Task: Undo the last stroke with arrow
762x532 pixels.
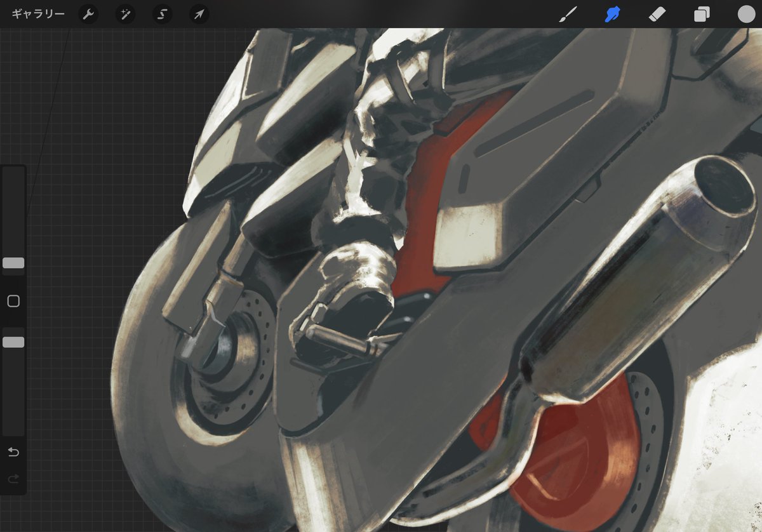Action: tap(13, 452)
